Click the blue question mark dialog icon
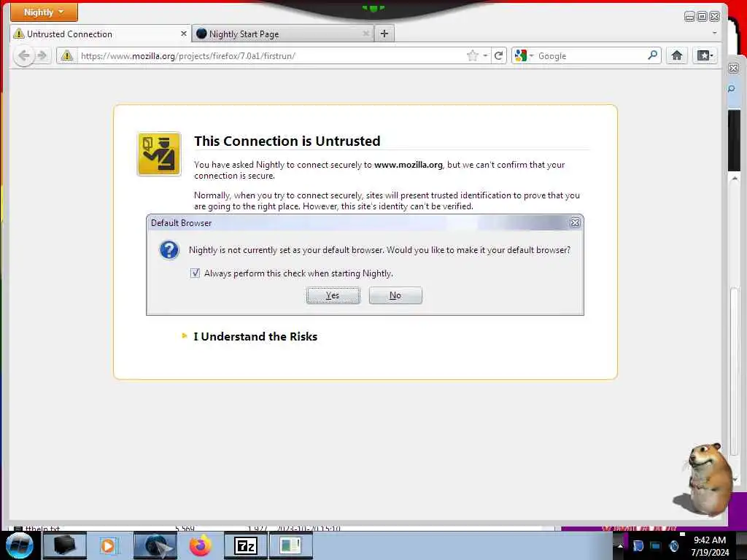 pos(169,249)
